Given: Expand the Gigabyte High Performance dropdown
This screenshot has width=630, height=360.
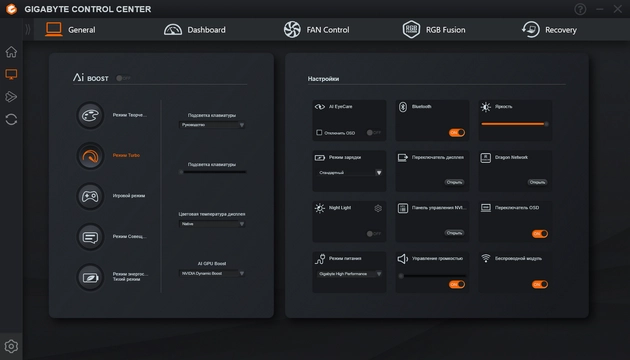Looking at the screenshot, I should tap(349, 274).
